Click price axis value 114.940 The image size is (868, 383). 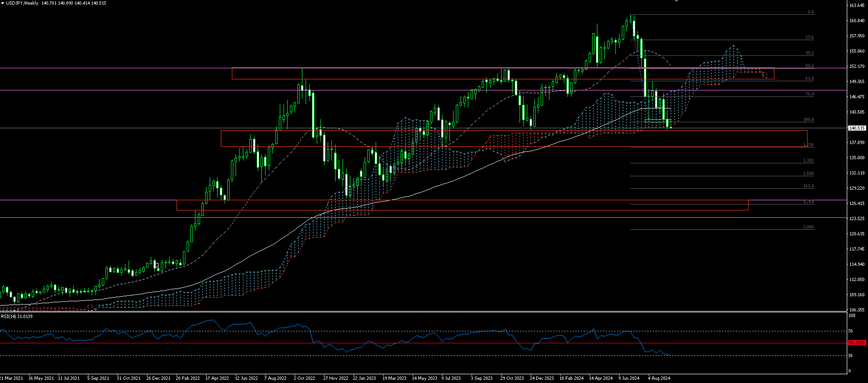(x=857, y=264)
